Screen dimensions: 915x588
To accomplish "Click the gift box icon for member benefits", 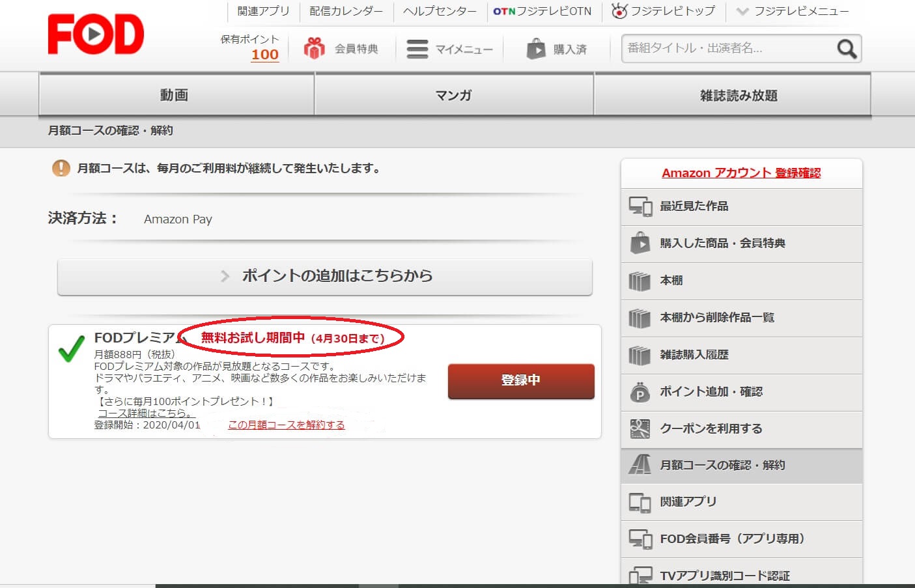I will coord(315,48).
